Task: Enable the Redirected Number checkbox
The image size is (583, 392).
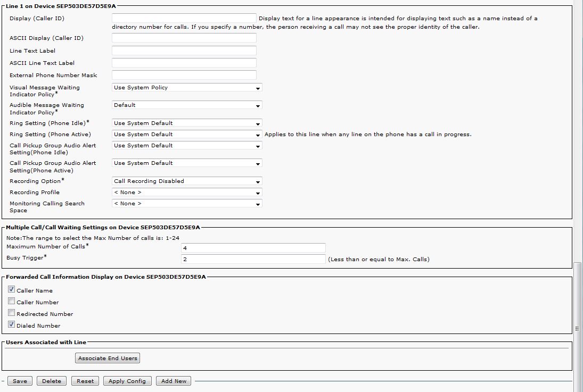Action: click(x=11, y=313)
